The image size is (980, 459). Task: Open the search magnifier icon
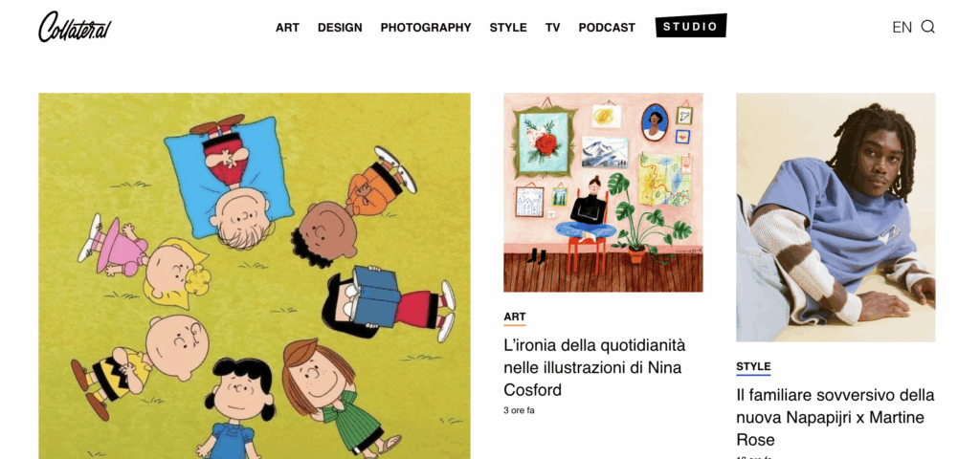click(x=928, y=27)
